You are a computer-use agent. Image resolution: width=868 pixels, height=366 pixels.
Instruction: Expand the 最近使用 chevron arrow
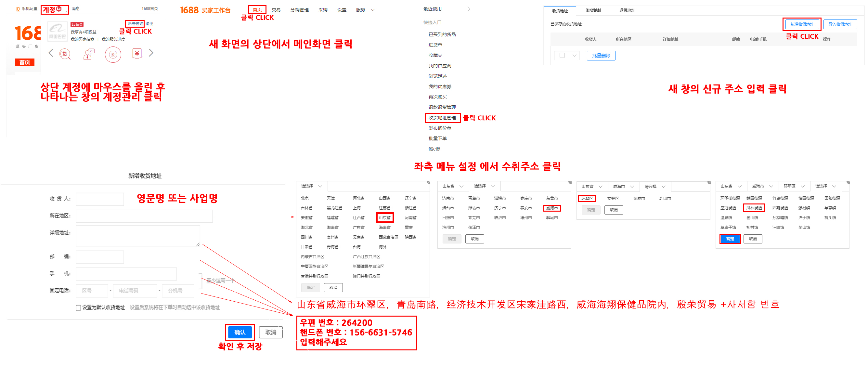pyautogui.click(x=469, y=9)
